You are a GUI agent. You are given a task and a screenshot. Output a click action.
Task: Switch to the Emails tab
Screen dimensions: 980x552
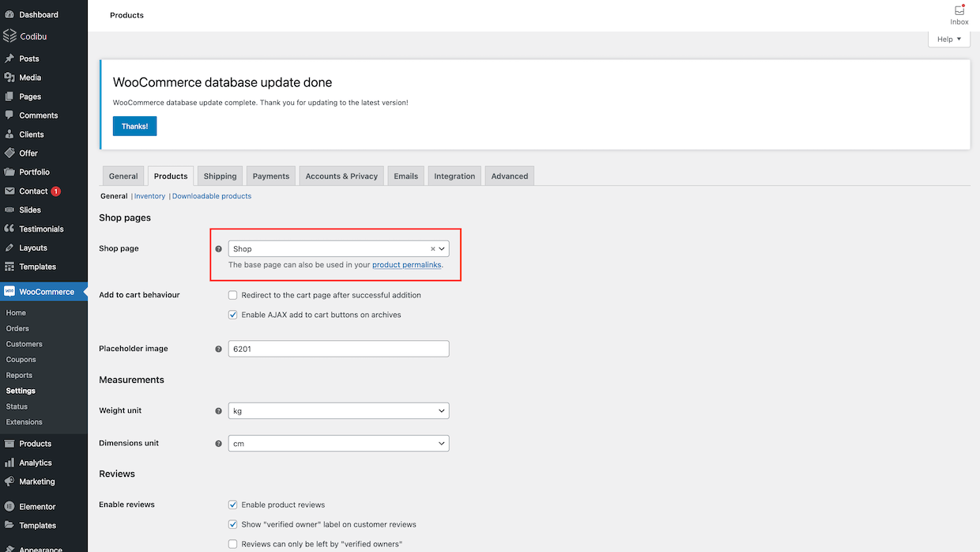(x=406, y=176)
